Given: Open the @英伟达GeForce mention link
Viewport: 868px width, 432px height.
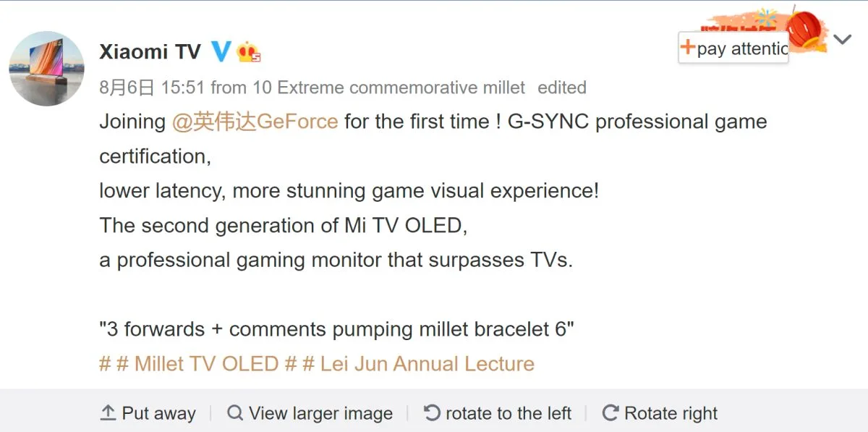Looking at the screenshot, I should 255,121.
